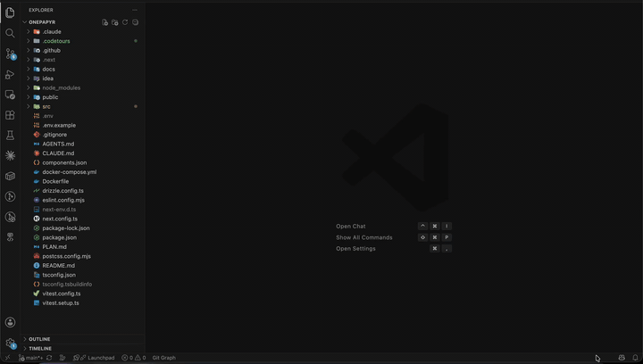Open the drizzle.config.ts file

82,190
